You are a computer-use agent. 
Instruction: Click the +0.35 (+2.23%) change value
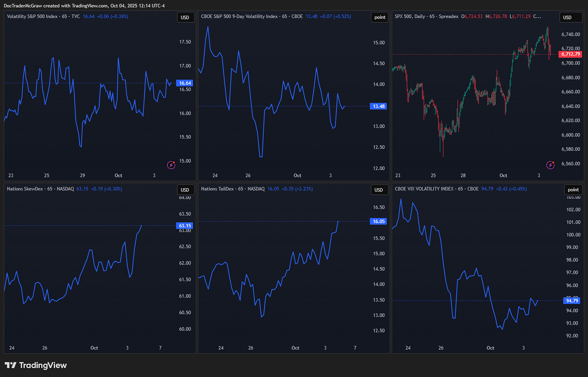pos(297,189)
